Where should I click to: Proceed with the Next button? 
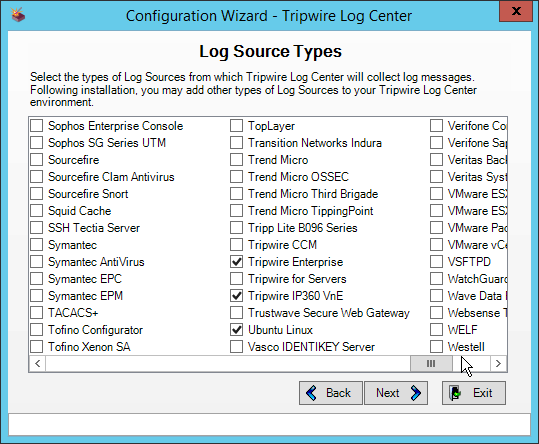(396, 393)
